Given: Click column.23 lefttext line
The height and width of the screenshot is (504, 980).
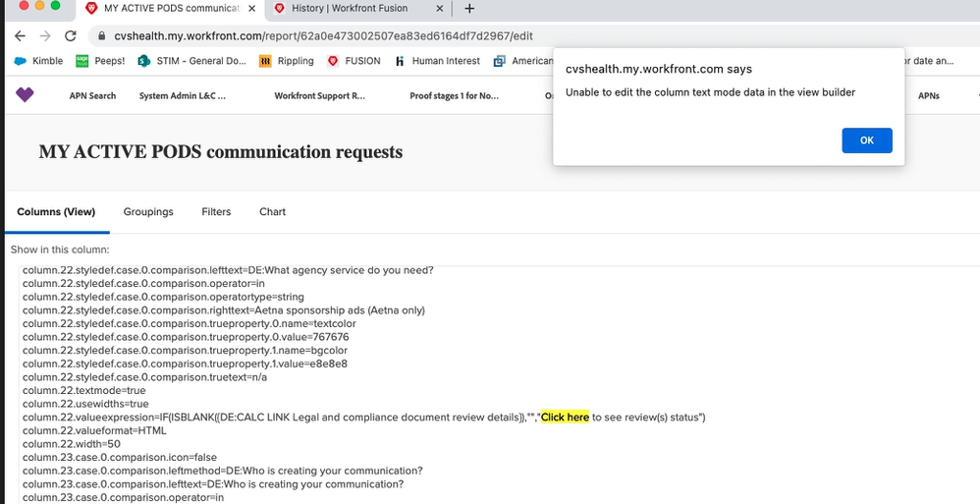Looking at the screenshot, I should (x=213, y=484).
